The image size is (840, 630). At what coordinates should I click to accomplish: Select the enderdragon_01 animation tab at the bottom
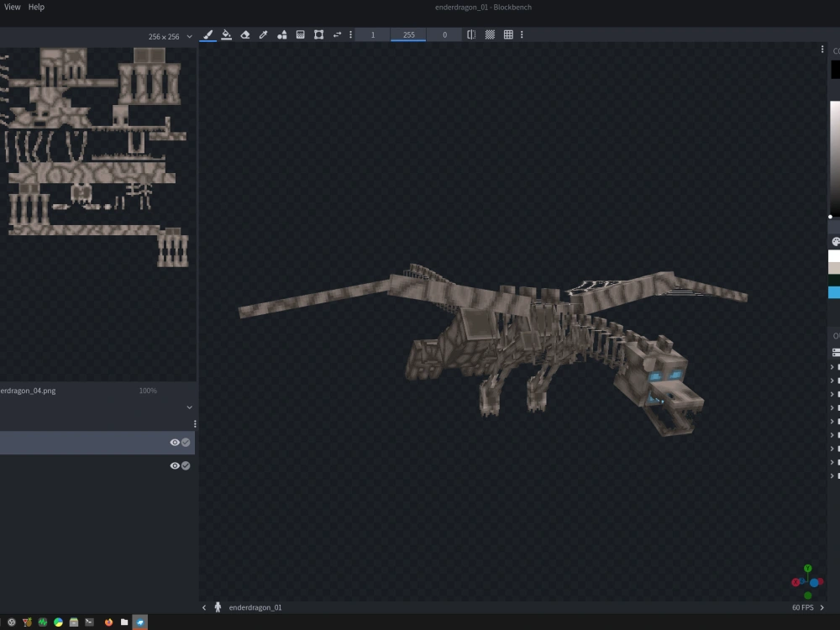coord(256,606)
